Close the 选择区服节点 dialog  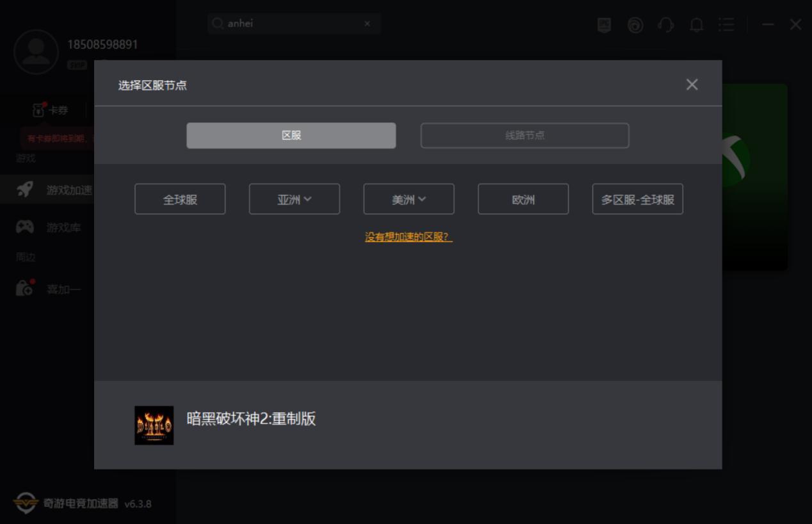pos(692,85)
